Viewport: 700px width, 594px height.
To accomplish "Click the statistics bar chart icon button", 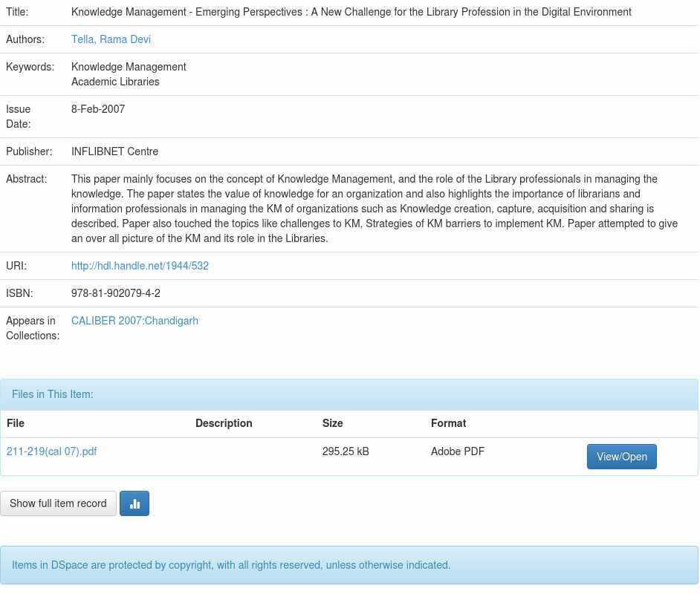I will 135,503.
